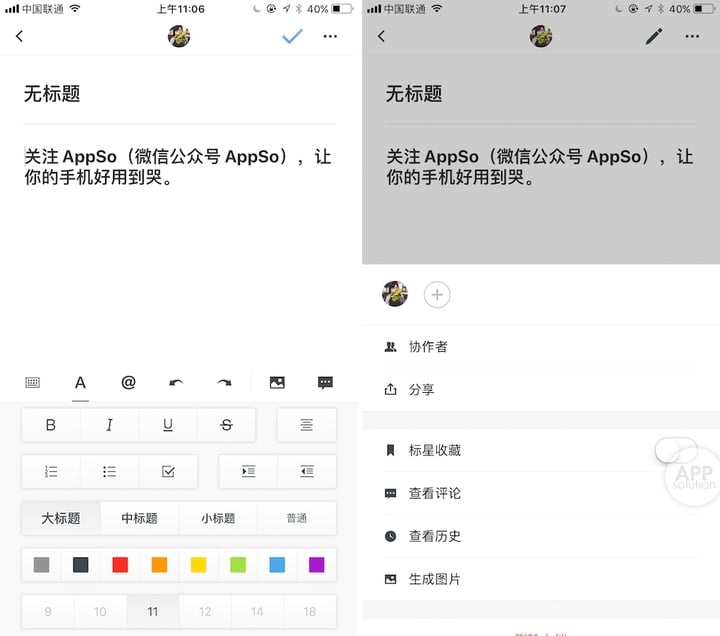
Task: Open 协作者 menu entry
Action: [541, 347]
